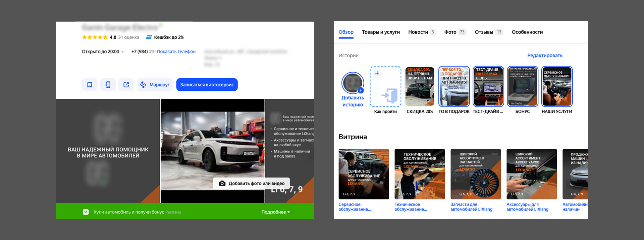Click the Редактировать stories link
Screen dimensions: 644x240
(x=545, y=56)
